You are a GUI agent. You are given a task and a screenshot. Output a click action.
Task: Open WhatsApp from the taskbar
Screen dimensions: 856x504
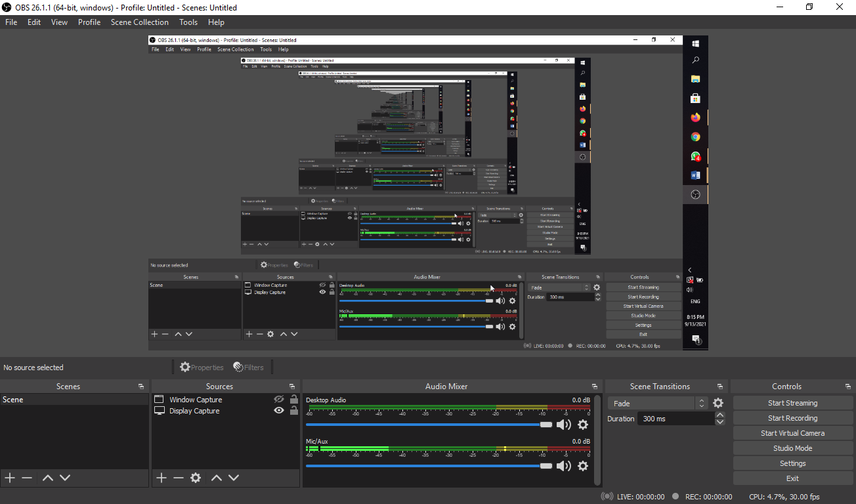pos(695,156)
